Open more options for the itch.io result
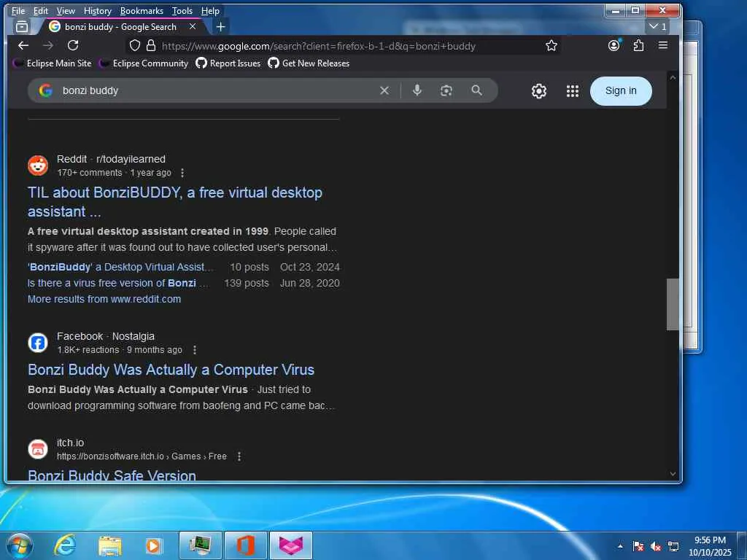The image size is (747, 560). 239,456
